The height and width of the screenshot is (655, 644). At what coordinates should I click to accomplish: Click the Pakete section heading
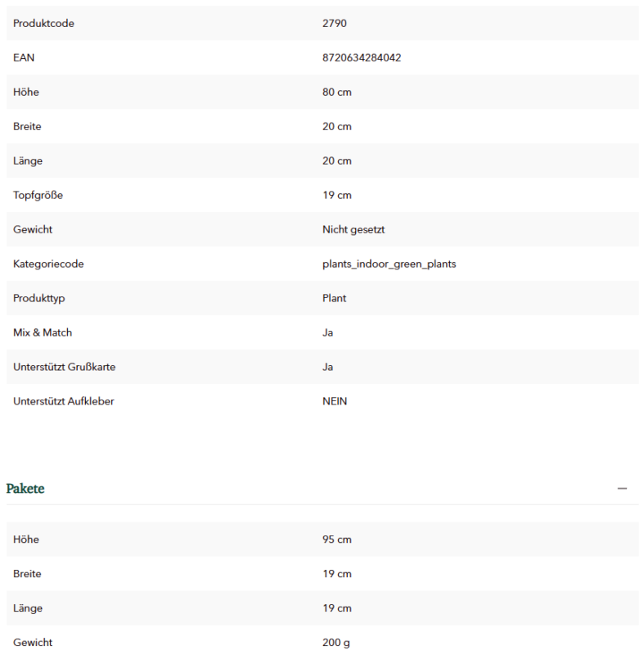(25, 488)
